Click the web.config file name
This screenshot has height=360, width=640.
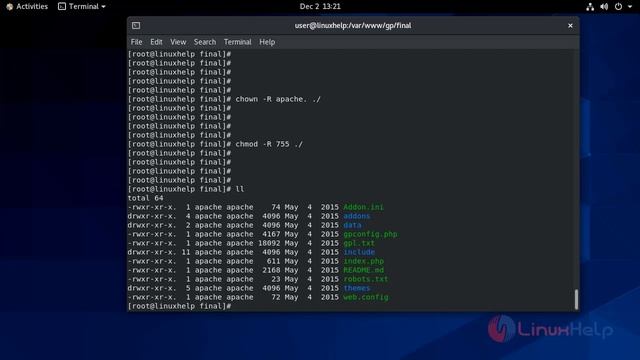point(366,297)
